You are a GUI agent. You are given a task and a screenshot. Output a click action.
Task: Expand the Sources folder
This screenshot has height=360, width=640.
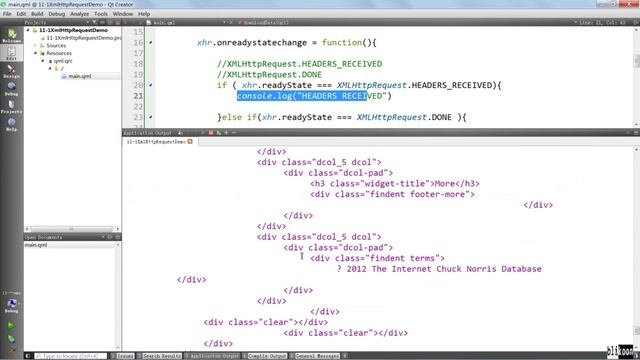tap(36, 45)
